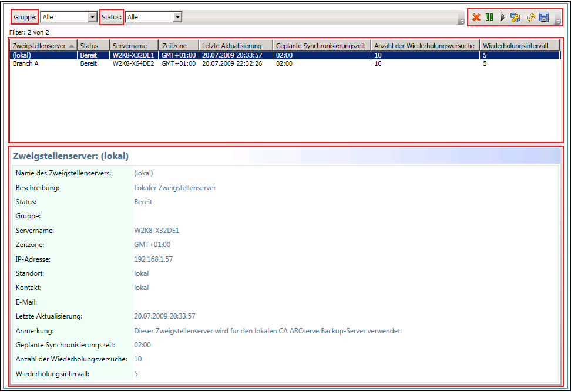Click 'Name des Zweigstellenservers:' label
Viewport: 571px width, 392px height.
coord(63,173)
